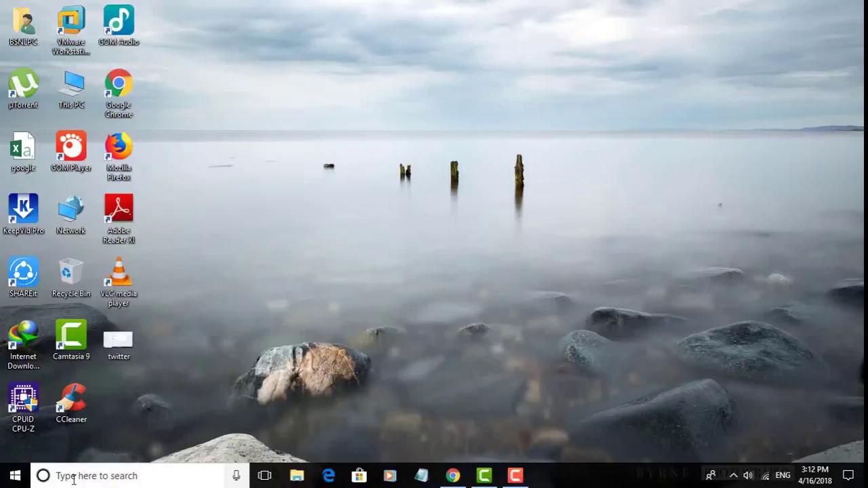868x488 pixels.
Task: Launch VMware Workstation shortcut
Action: click(71, 31)
